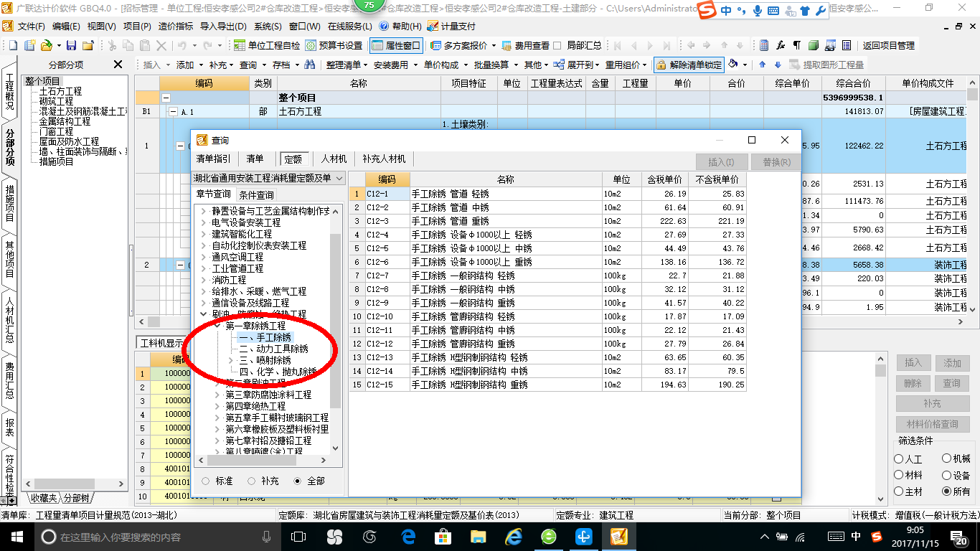Expand 消防工程 tree node
Screen dimensions: 980x551
pyautogui.click(x=204, y=280)
